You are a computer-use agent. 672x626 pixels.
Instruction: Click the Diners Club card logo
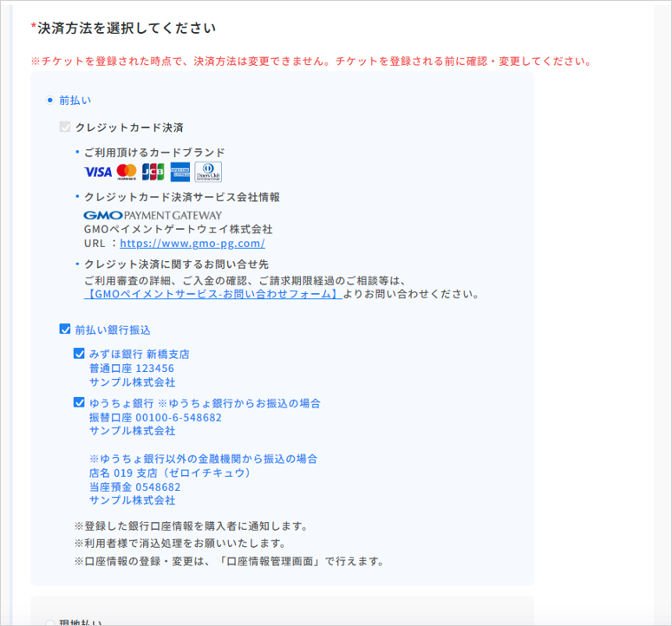(x=208, y=172)
